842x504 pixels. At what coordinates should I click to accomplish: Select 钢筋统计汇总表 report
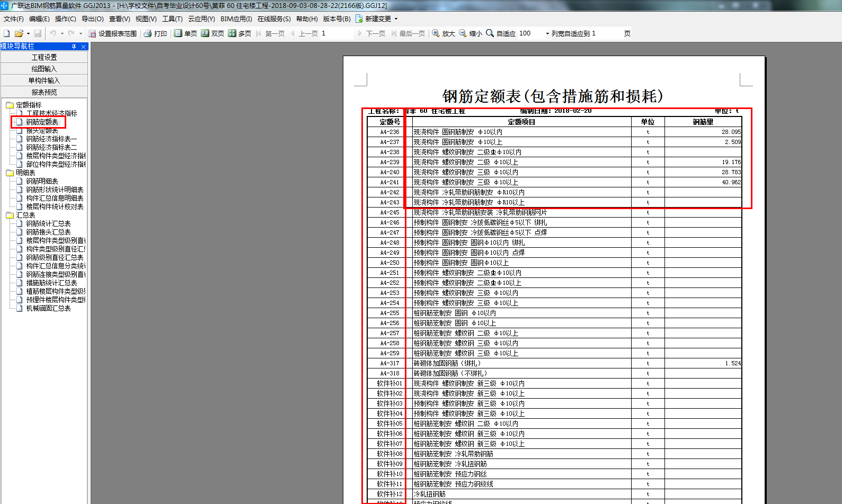click(x=48, y=224)
